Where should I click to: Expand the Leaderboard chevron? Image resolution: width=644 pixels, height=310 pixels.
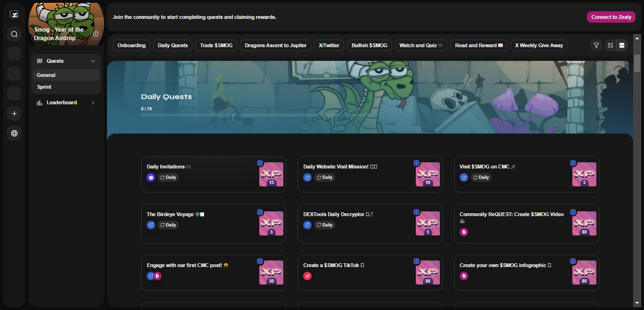(93, 102)
